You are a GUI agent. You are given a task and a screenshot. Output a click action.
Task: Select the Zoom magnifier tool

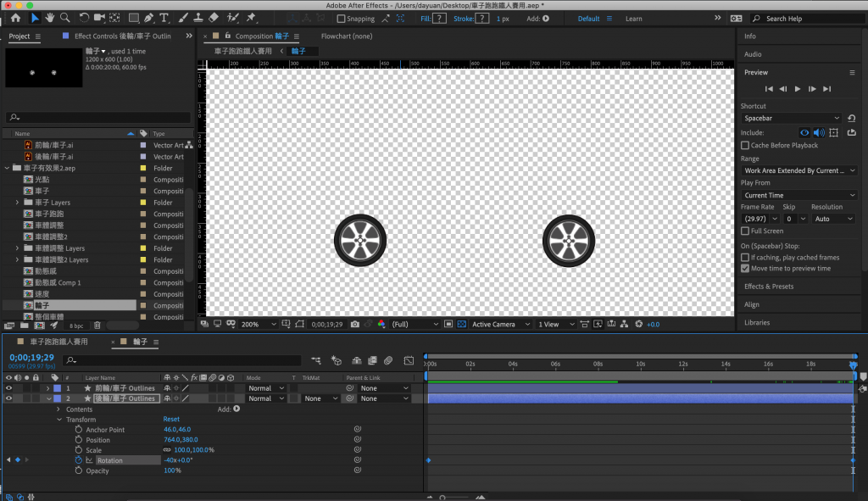point(65,18)
